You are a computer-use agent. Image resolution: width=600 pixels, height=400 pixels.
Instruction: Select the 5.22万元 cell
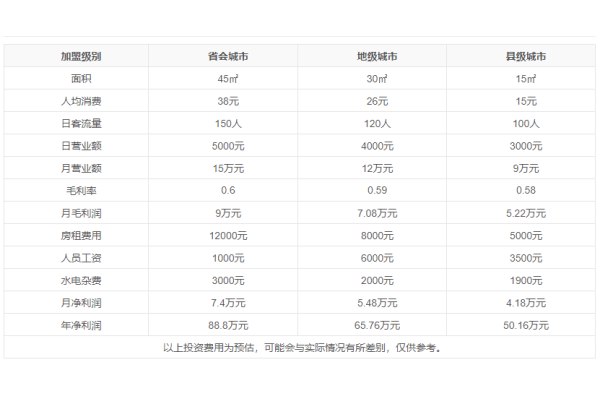coord(521,213)
